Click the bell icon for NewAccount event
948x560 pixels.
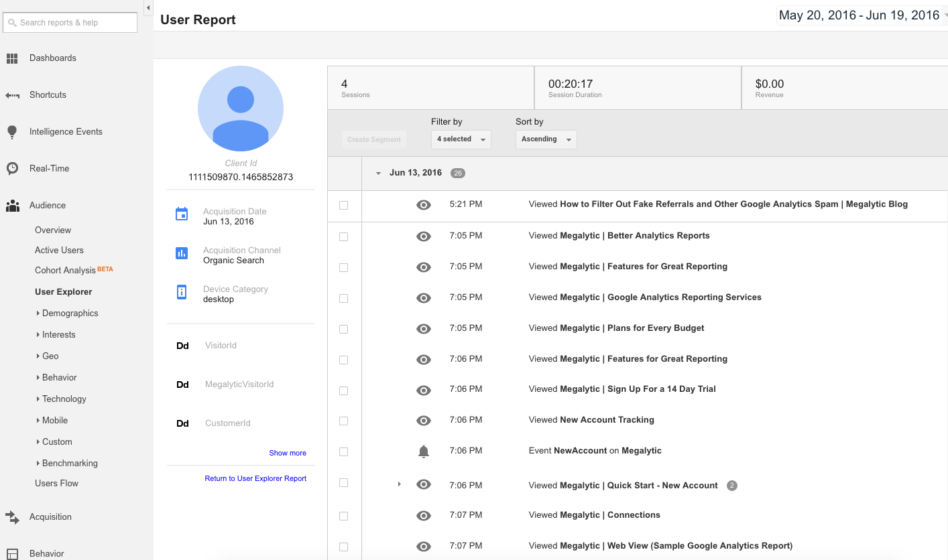[424, 451]
